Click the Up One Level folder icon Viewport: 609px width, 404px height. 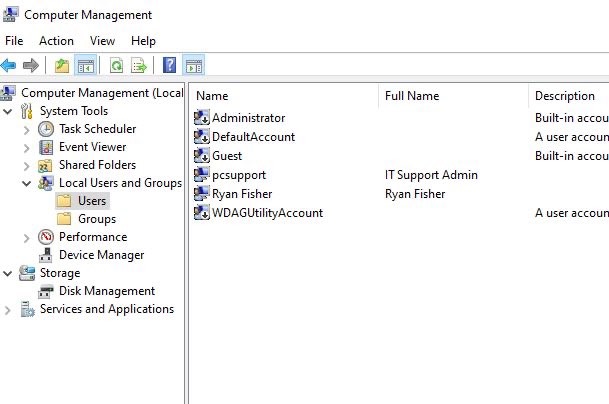coord(62,65)
